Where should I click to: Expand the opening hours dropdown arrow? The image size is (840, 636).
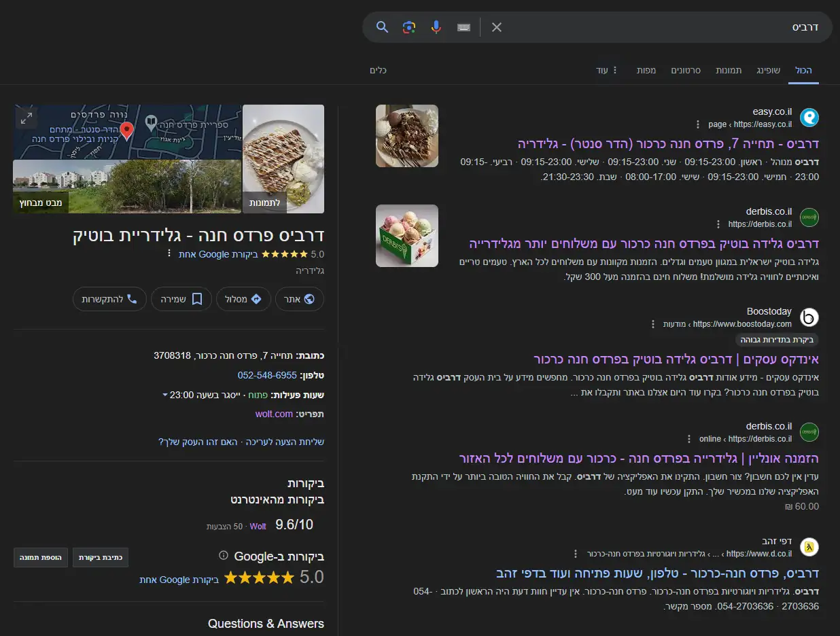[165, 395]
